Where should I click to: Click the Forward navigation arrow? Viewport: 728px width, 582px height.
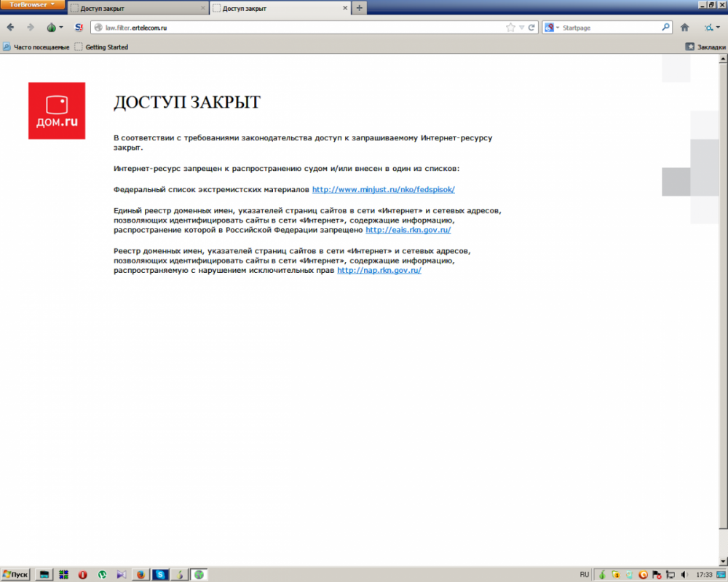point(31,28)
